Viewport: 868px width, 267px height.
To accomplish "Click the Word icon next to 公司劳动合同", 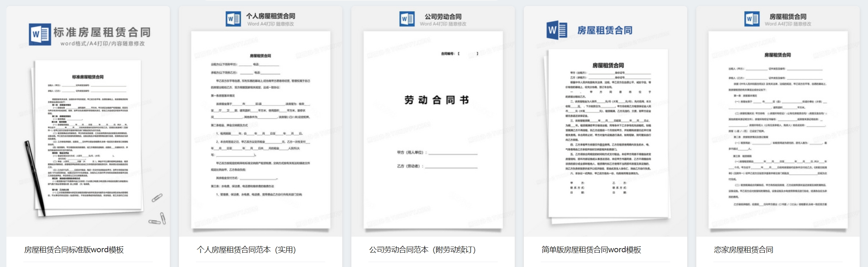I will [x=407, y=19].
